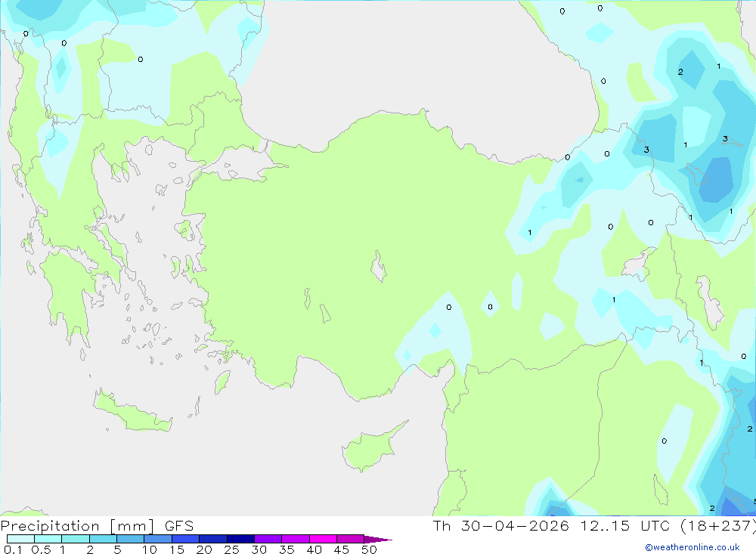
Task: Select the 5–10 mm blue legend swatch
Action: (x=131, y=539)
